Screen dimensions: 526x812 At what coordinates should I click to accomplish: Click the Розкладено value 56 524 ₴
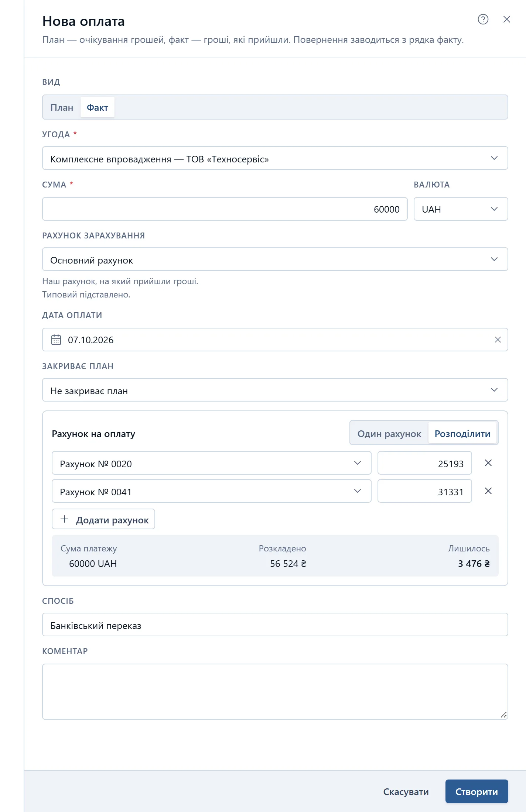[x=288, y=564]
